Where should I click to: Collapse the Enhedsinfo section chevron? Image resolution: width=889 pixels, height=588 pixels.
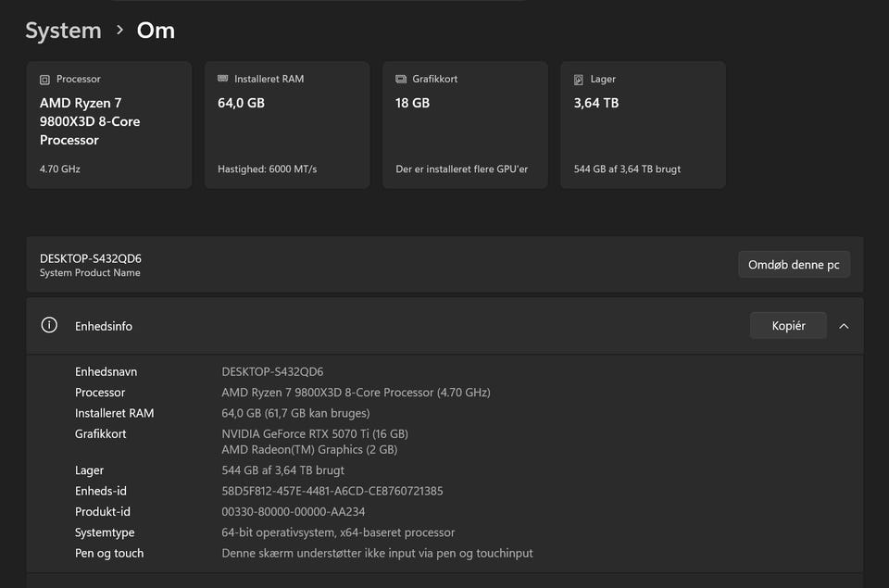[x=844, y=326]
